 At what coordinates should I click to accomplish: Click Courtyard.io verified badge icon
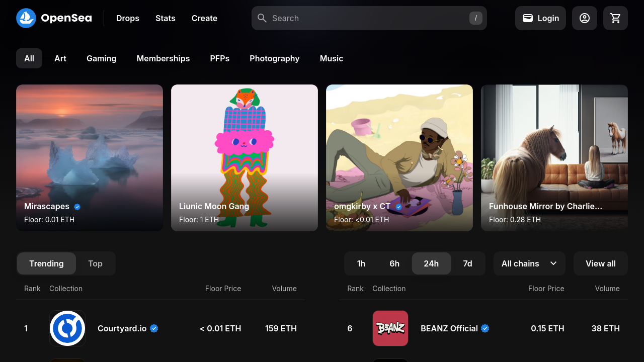(x=154, y=328)
